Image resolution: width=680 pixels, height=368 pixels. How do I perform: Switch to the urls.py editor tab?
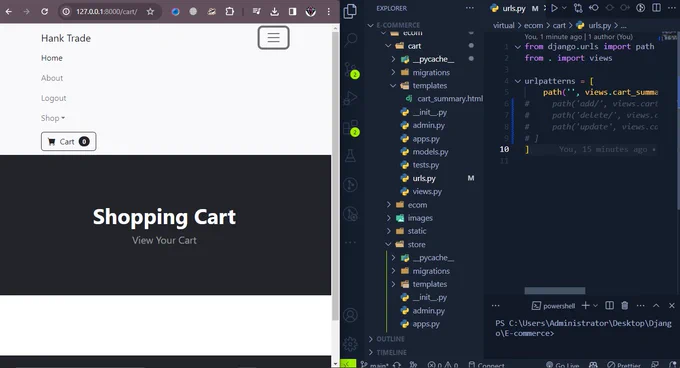pos(514,8)
